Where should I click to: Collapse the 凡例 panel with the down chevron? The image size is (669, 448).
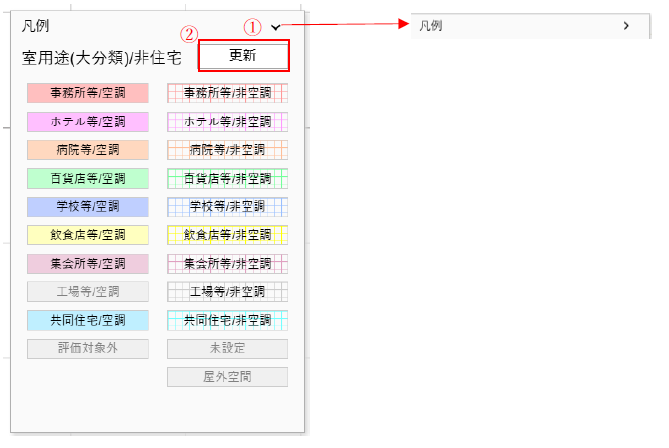(x=275, y=28)
